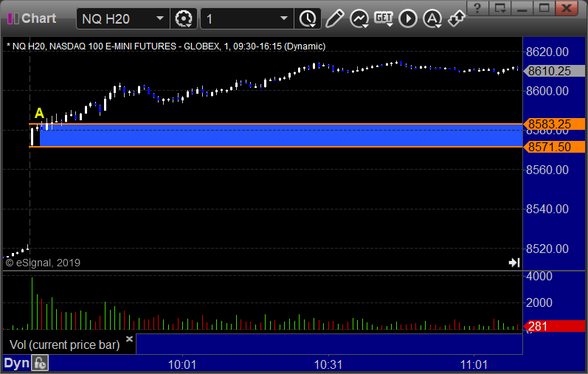Screen dimensions: 588x374
Task: Click the help question mark button
Action: pyautogui.click(x=477, y=8)
